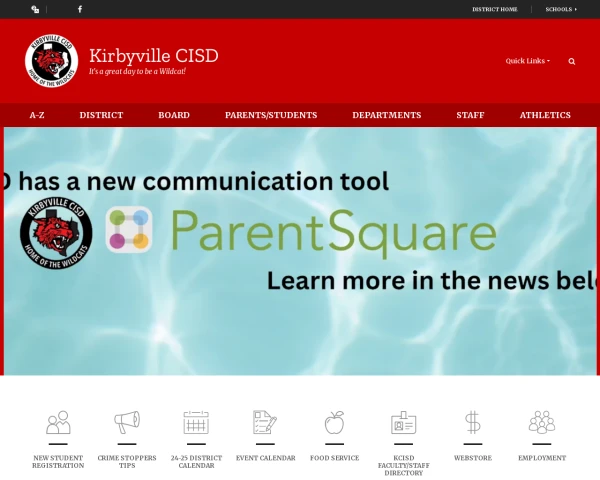This screenshot has height=480, width=600.
Task: Open Webstore link text
Action: pyautogui.click(x=473, y=458)
